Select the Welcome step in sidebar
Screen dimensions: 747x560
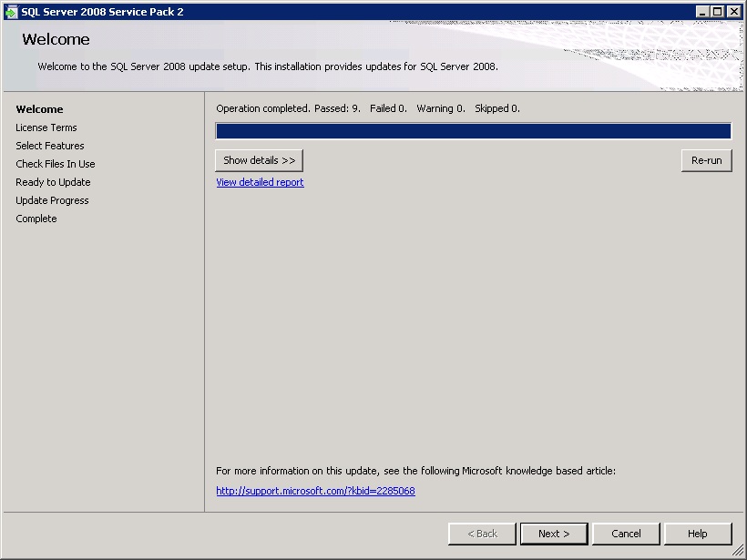tap(39, 109)
